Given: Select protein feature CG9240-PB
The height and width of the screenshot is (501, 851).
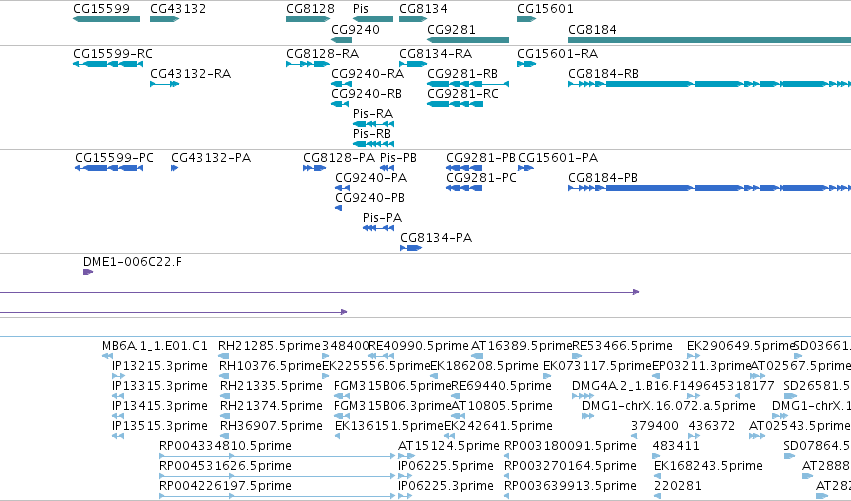Looking at the screenshot, I should pos(339,208).
